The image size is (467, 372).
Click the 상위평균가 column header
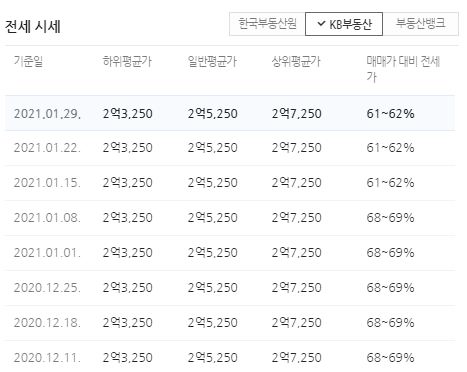(296, 61)
